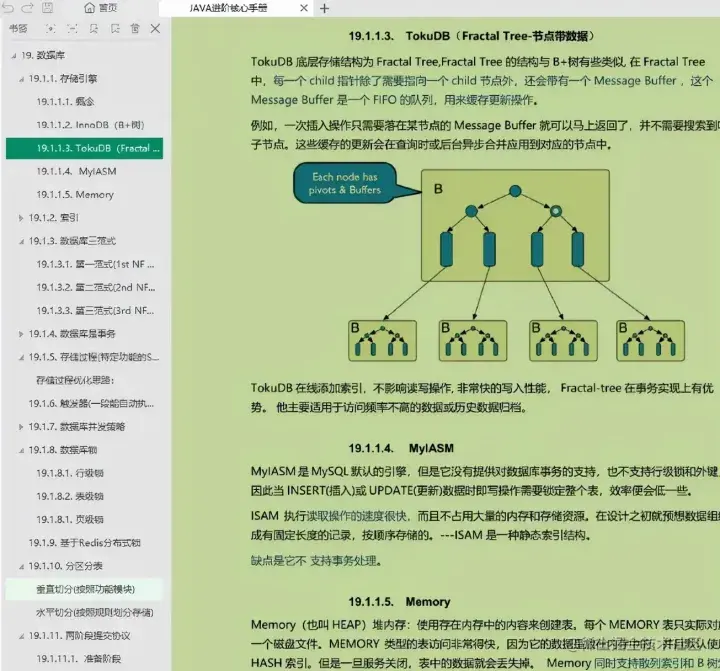Image resolution: width=720 pixels, height=671 pixels.
Task: Click expand all bookmarks icon
Action: pos(51,29)
